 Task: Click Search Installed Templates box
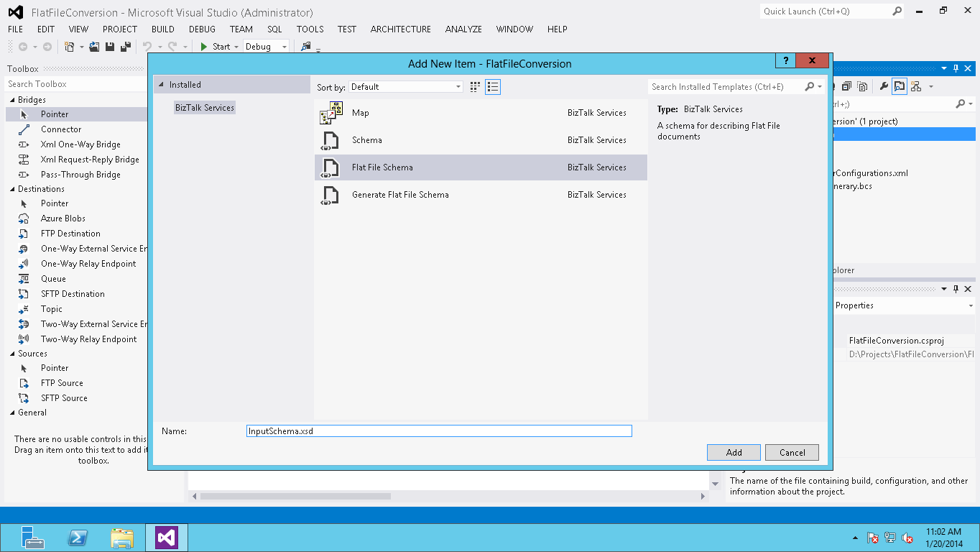pyautogui.click(x=726, y=87)
